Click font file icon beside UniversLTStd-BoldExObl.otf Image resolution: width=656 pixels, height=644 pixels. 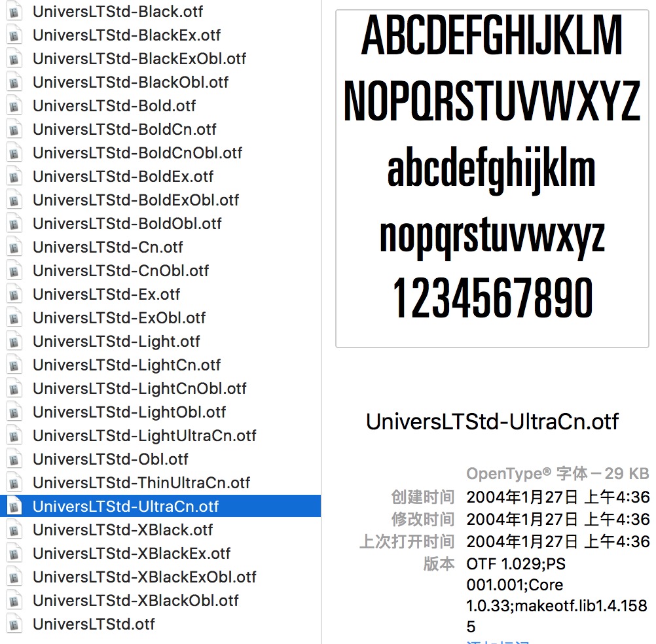(x=14, y=200)
